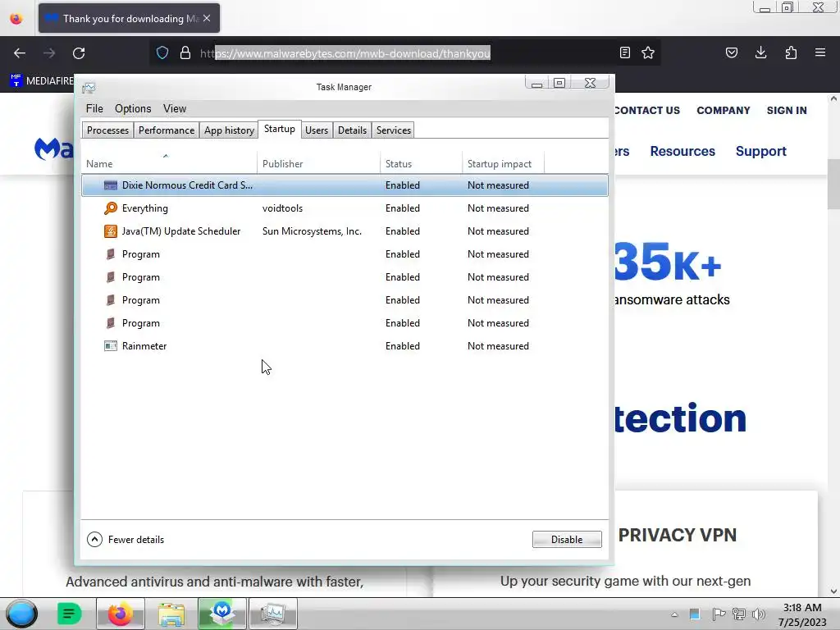Open Resources menu on Malwarebytes page
The height and width of the screenshot is (630, 840).
click(682, 151)
